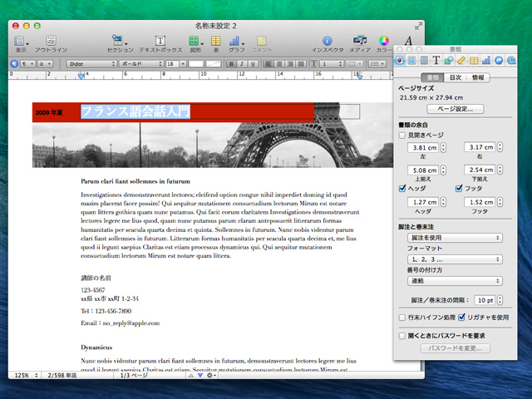Open the 125% zoom dropdown

click(x=26, y=375)
